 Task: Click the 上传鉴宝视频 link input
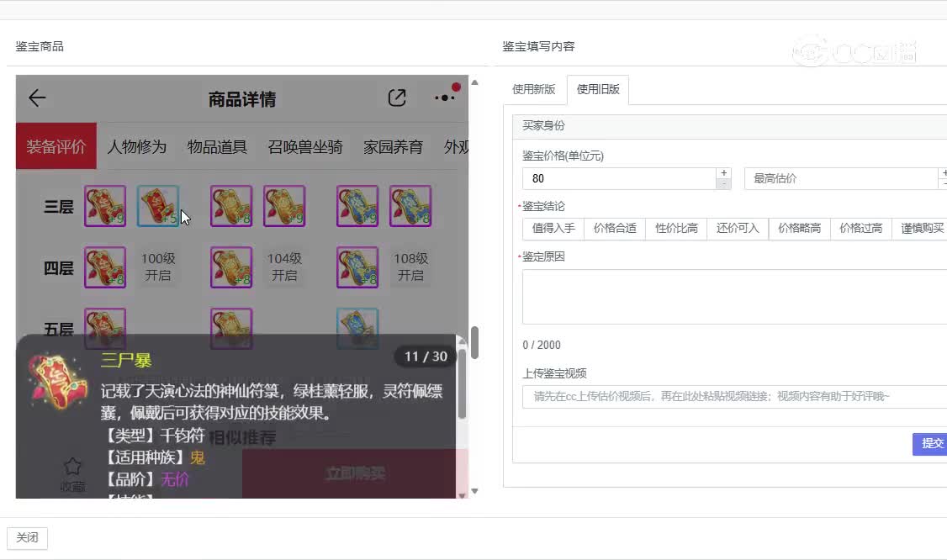734,396
